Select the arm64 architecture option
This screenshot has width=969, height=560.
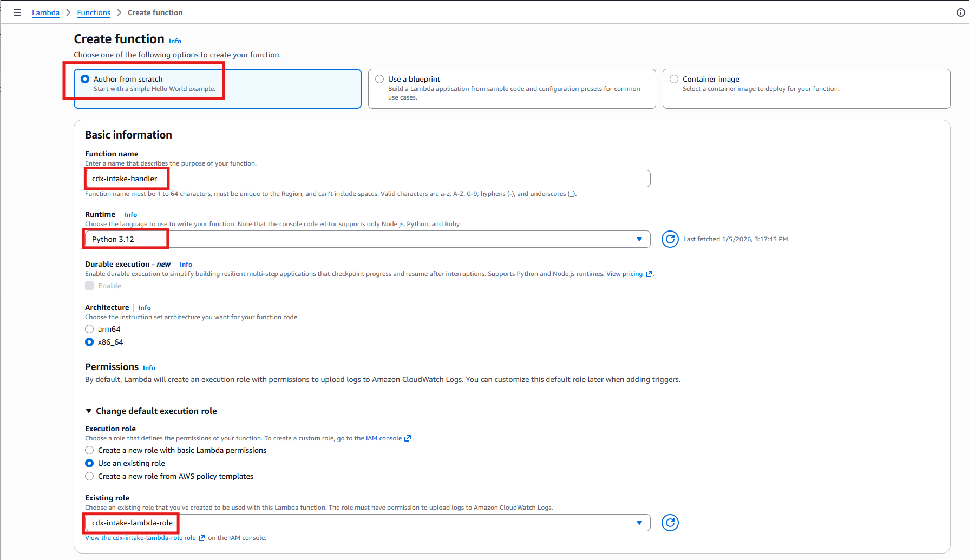tap(90, 329)
